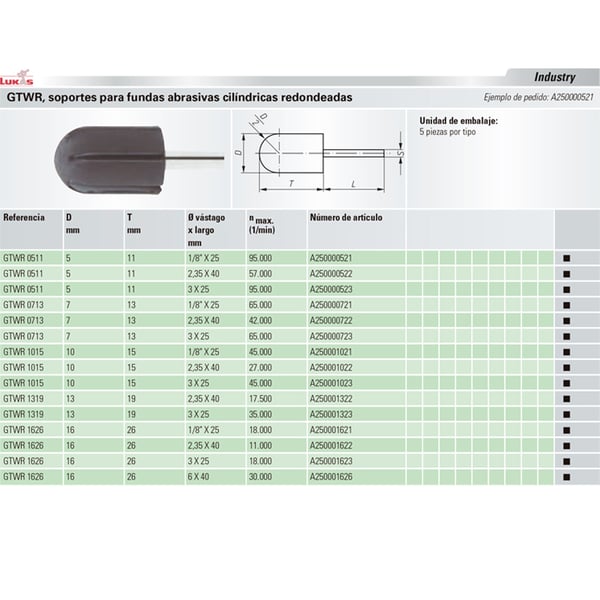This screenshot has height=600, width=600.
Task: Click the Unidad de embalaje label
Action: 458,121
